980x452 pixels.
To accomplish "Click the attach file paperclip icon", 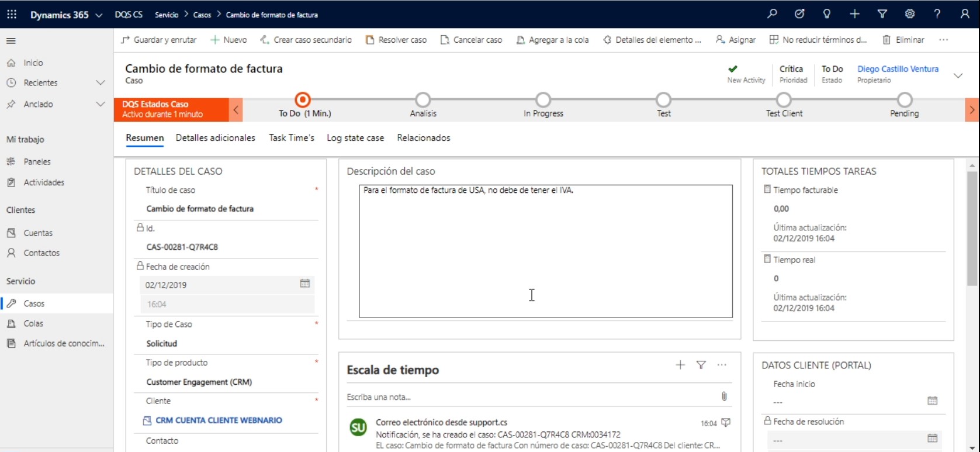I will [724, 396].
